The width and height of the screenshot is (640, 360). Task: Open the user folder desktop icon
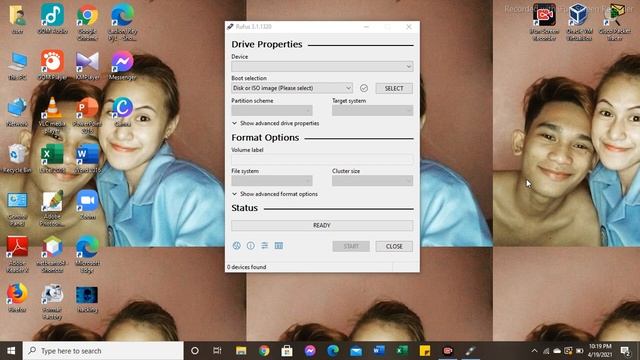pyautogui.click(x=17, y=18)
